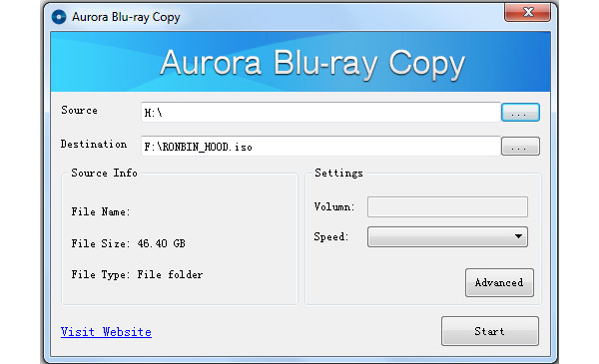
Task: Click the Destination label
Action: point(94,145)
